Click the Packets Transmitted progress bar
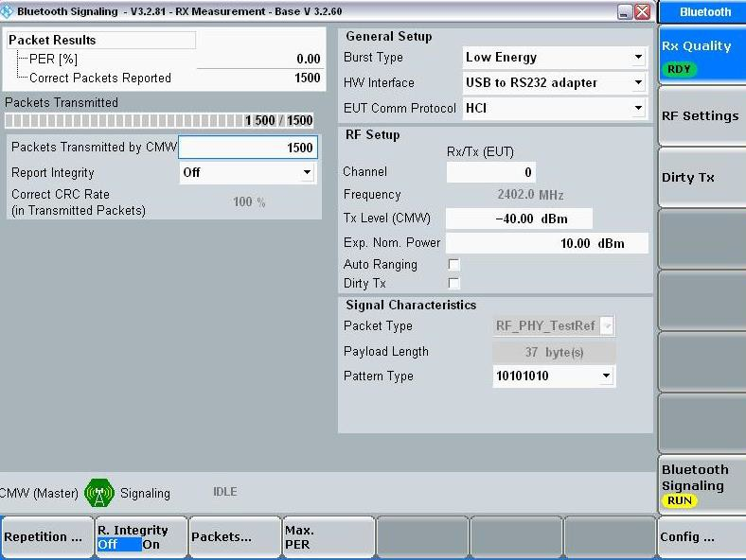This screenshot has height=560, width=746. coord(159,120)
